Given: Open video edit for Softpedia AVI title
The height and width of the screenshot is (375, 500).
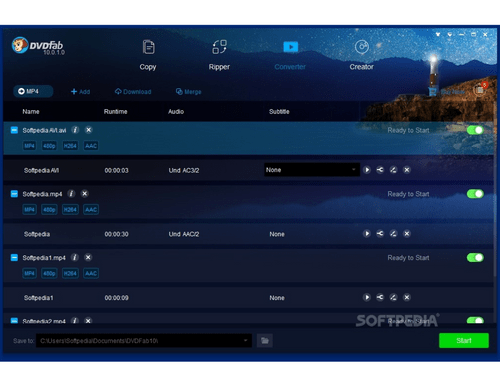Looking at the screenshot, I should pyautogui.click(x=393, y=170).
